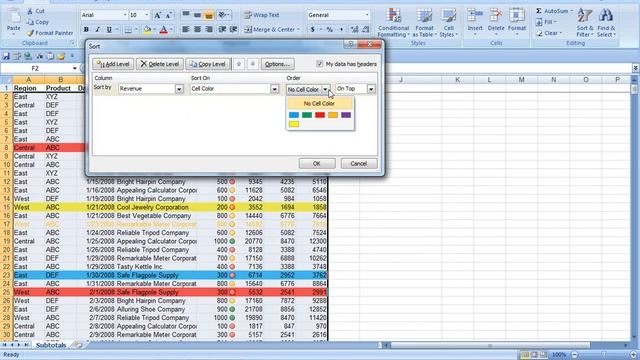The height and width of the screenshot is (360, 640).
Task: Click the Options... button in Sort dialog
Action: coord(277,64)
